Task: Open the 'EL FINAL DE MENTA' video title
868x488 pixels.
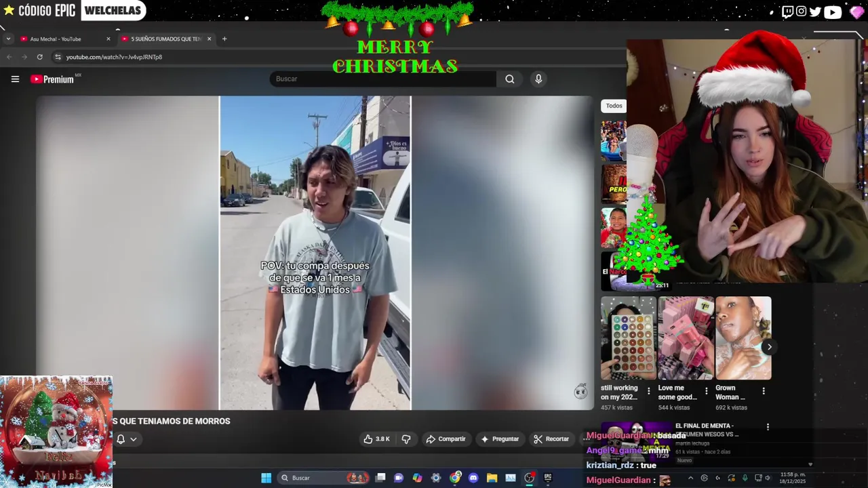Action: tap(707, 430)
